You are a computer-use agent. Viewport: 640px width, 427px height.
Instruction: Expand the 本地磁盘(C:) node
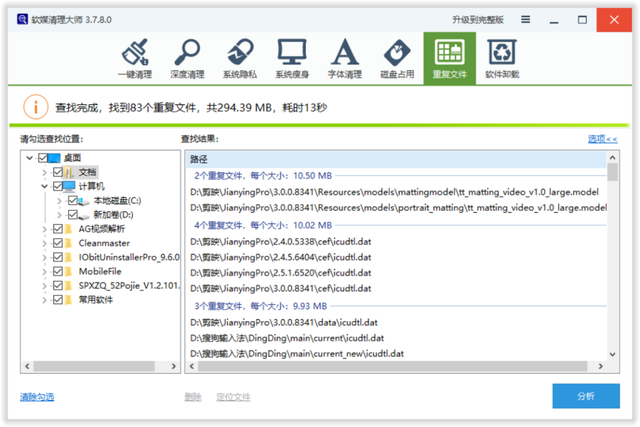click(x=59, y=200)
